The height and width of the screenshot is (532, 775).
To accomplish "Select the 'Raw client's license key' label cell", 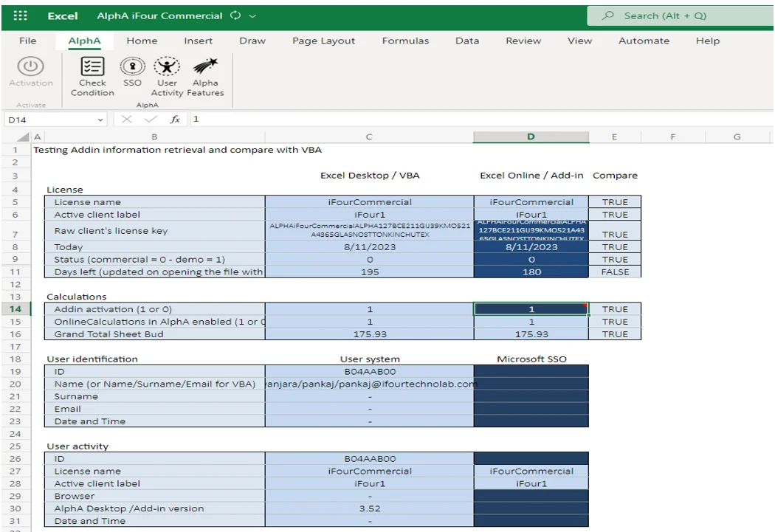I will pos(155,230).
